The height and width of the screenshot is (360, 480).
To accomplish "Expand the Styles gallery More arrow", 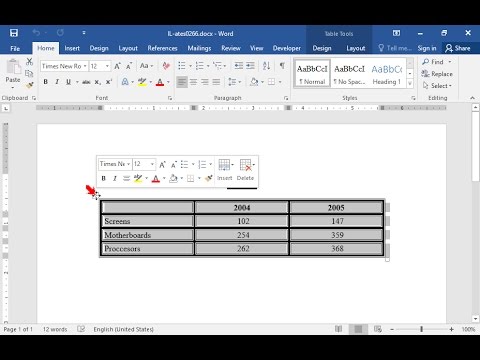I will (x=410, y=83).
